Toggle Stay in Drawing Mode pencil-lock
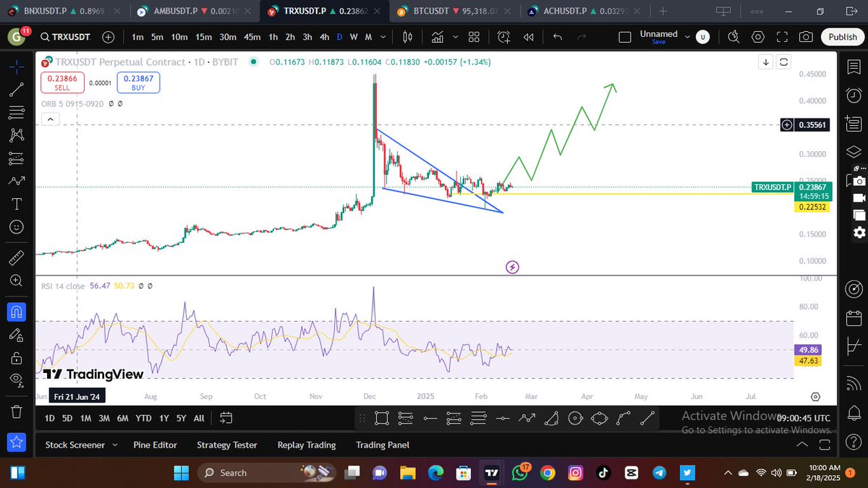This screenshot has height=488, width=868. (17, 335)
